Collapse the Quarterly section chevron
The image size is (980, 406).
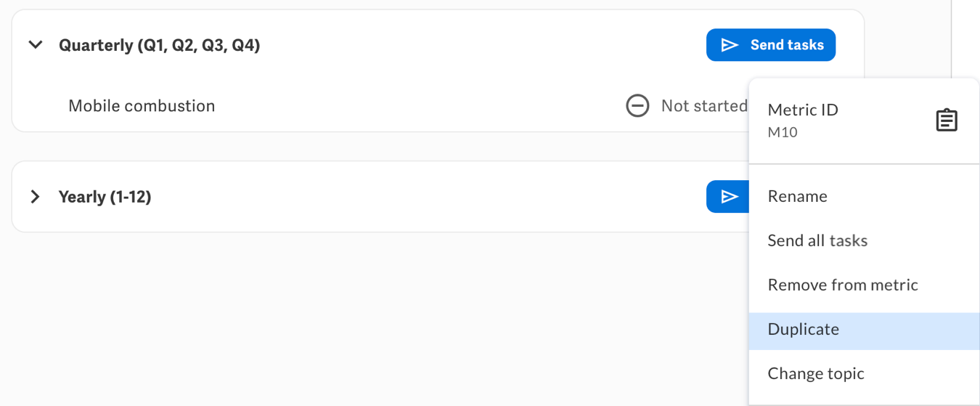tap(35, 45)
